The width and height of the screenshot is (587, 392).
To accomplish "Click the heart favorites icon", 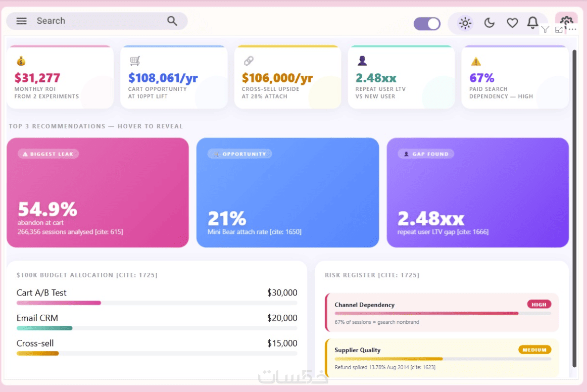I will pos(512,23).
